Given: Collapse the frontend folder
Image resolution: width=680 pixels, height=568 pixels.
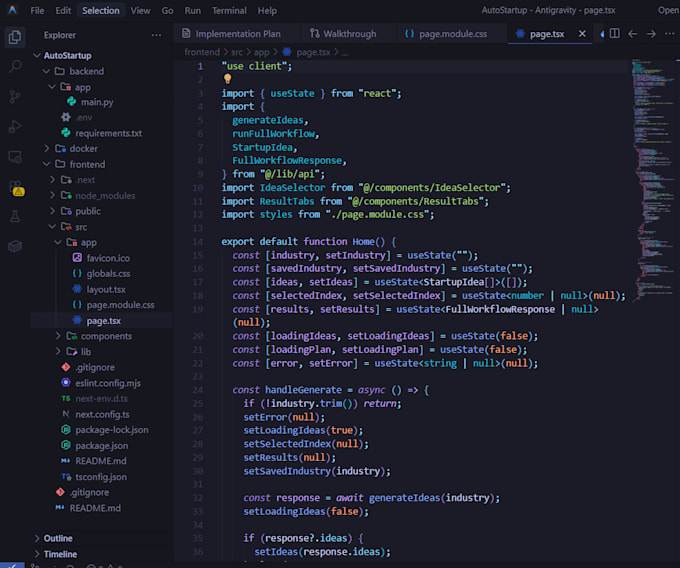Looking at the screenshot, I should click(x=46, y=164).
